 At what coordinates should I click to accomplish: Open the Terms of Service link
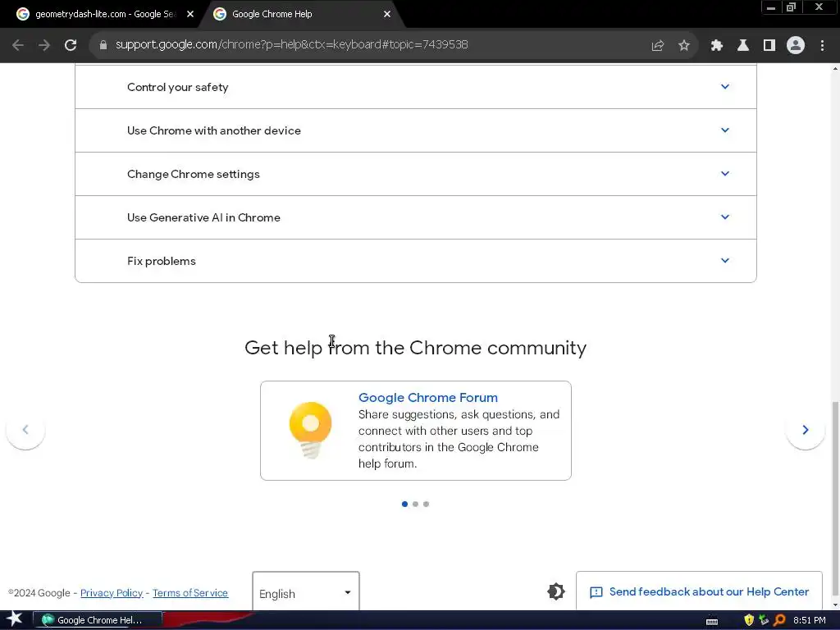coord(190,593)
